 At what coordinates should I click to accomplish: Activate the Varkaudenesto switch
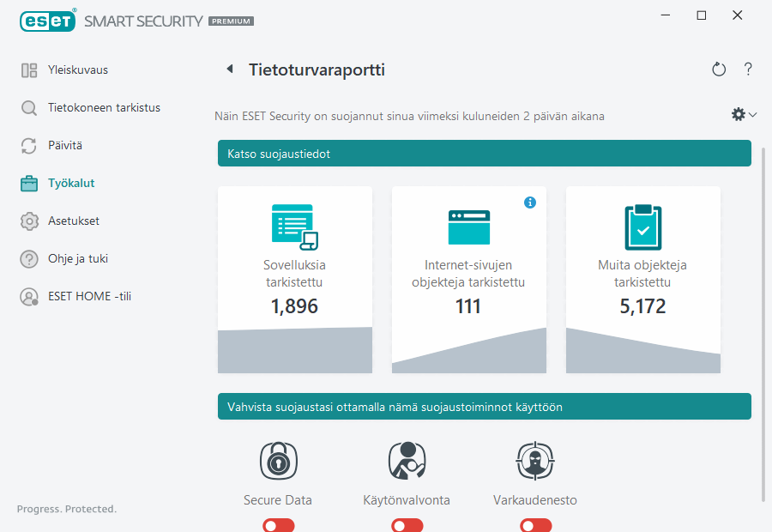click(x=535, y=524)
